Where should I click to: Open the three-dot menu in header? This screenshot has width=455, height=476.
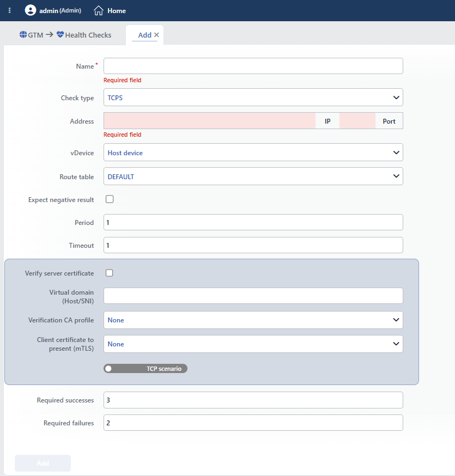pyautogui.click(x=10, y=11)
